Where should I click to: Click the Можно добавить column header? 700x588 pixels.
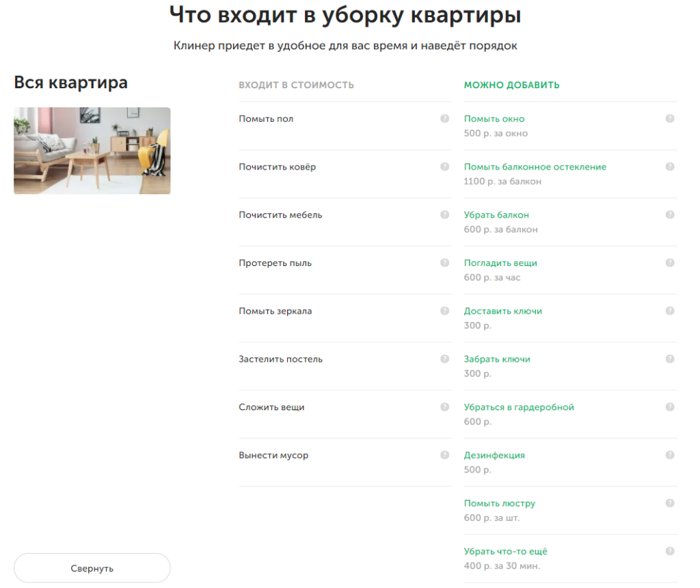pyautogui.click(x=511, y=85)
